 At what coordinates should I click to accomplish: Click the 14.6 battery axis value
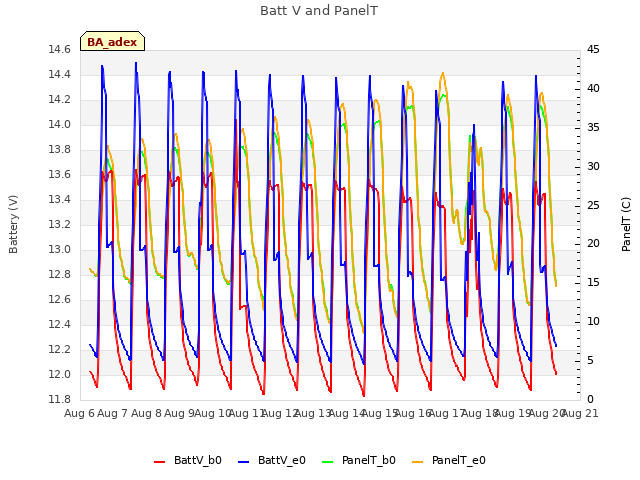(x=59, y=50)
